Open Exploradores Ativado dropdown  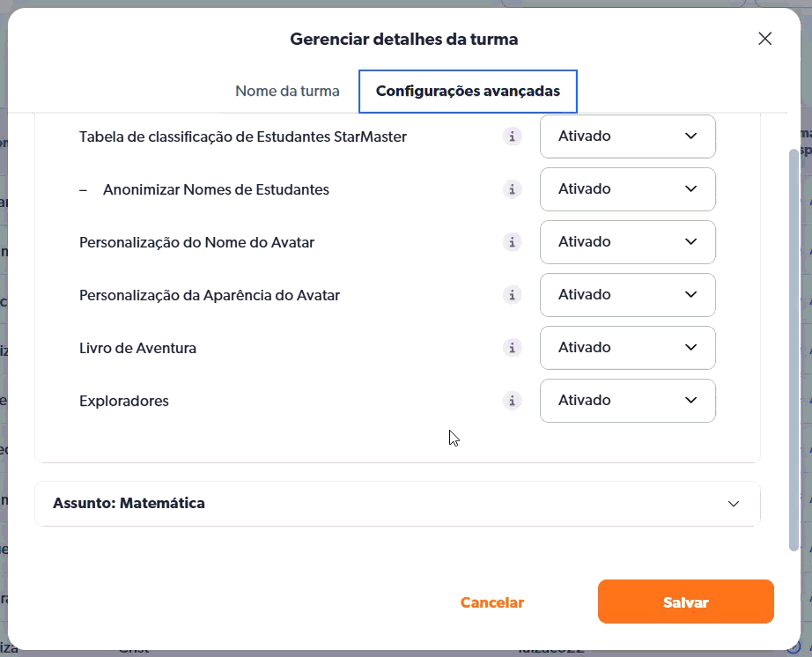[x=627, y=401]
